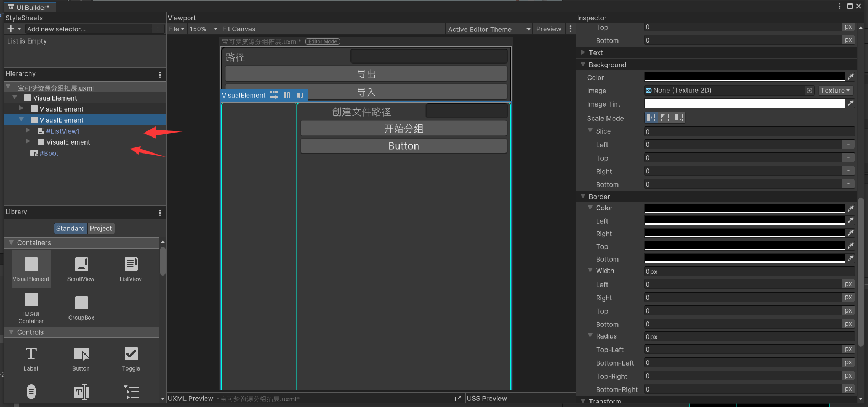Screen dimensions: 868x407
Task: Open the File menu in Viewport
Action: [x=177, y=29]
